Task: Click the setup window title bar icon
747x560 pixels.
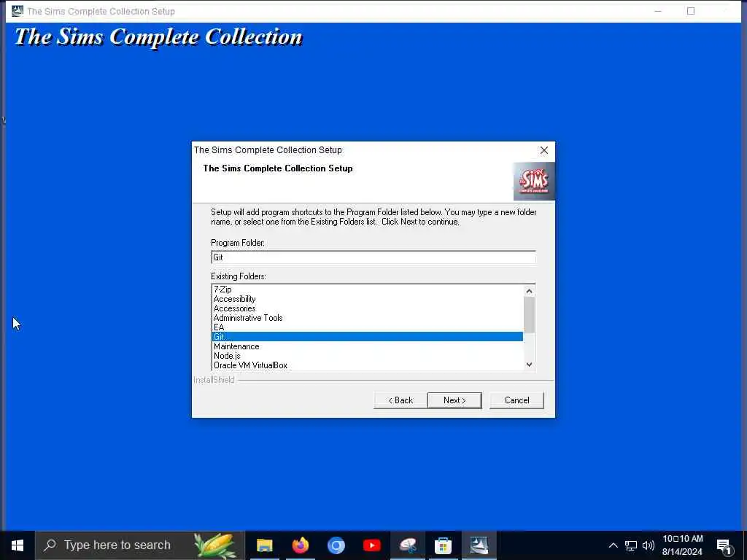Action: (18, 10)
